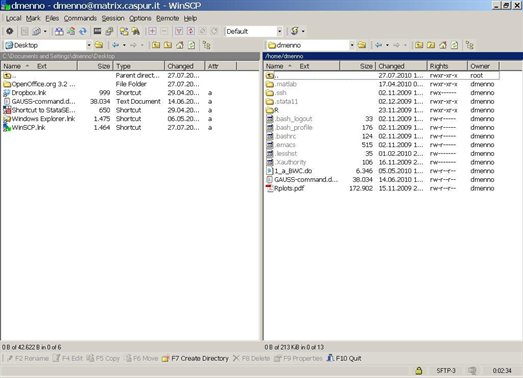Click the Keep remote directory up-to-date icon
Screen dimensions: 523x378
tap(83, 31)
